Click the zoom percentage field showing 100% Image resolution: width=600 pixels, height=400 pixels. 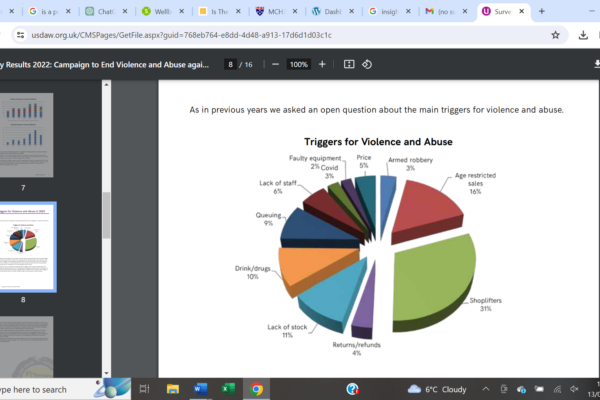(x=298, y=64)
